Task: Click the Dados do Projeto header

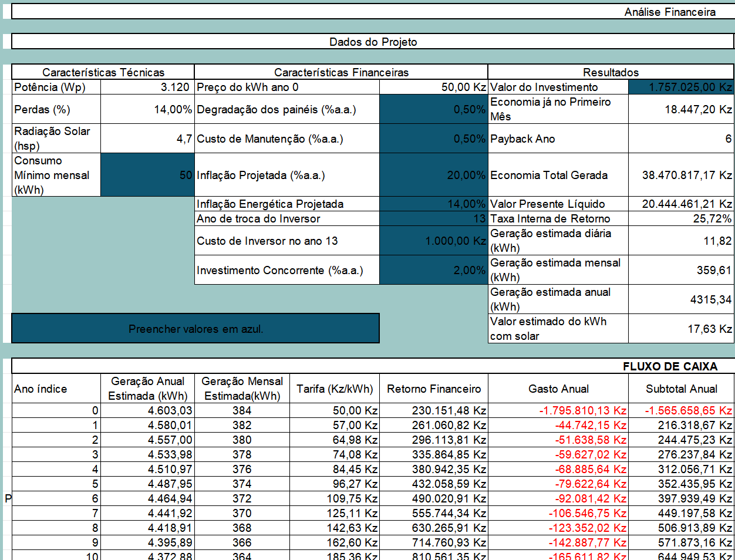Action: [373, 42]
